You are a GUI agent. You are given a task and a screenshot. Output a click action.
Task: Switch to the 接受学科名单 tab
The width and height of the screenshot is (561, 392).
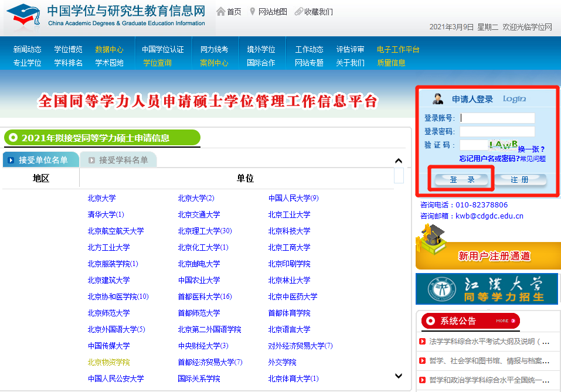pyautogui.click(x=118, y=160)
